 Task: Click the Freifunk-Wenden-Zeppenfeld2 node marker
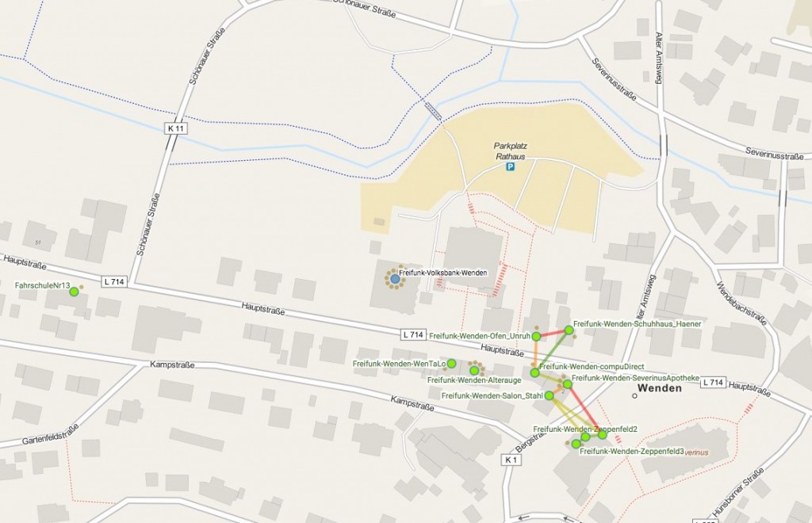pos(603,434)
